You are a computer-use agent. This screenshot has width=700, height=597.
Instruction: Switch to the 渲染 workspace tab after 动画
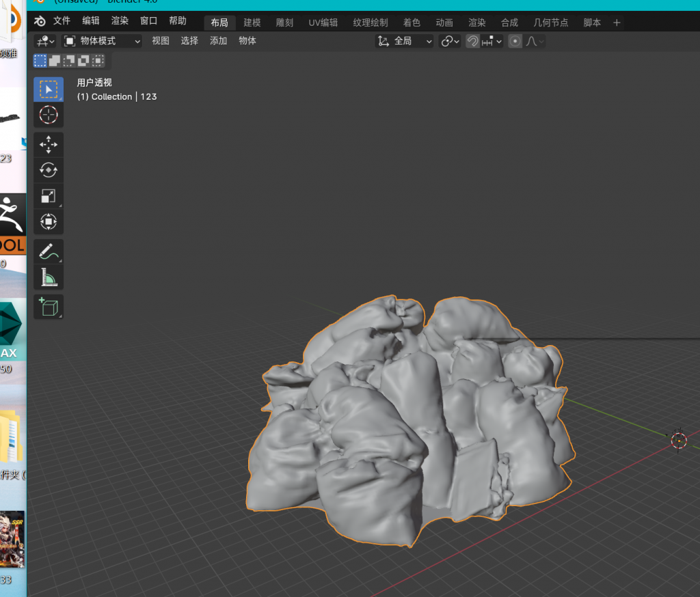[x=477, y=23]
